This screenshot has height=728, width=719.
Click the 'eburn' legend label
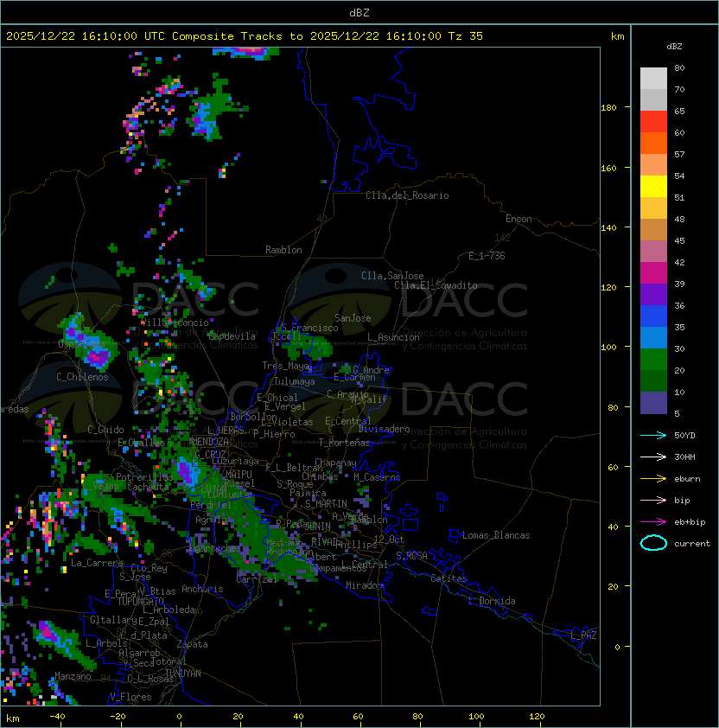coord(687,479)
